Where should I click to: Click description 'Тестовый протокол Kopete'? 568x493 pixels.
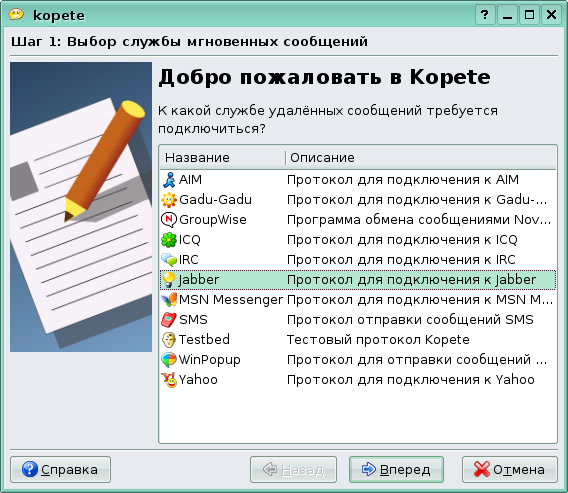click(378, 340)
